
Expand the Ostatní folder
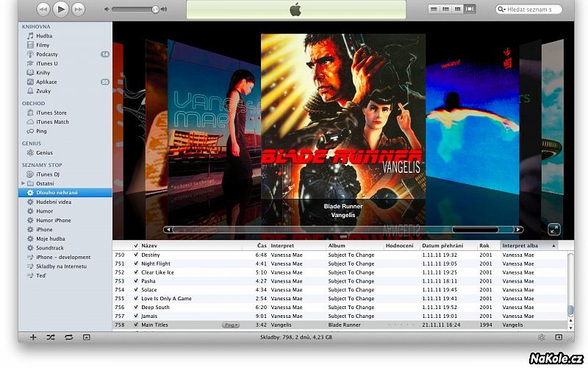coord(23,183)
